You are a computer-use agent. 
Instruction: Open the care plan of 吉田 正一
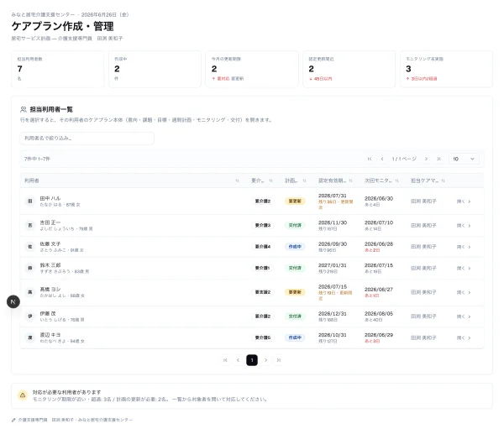464,226
